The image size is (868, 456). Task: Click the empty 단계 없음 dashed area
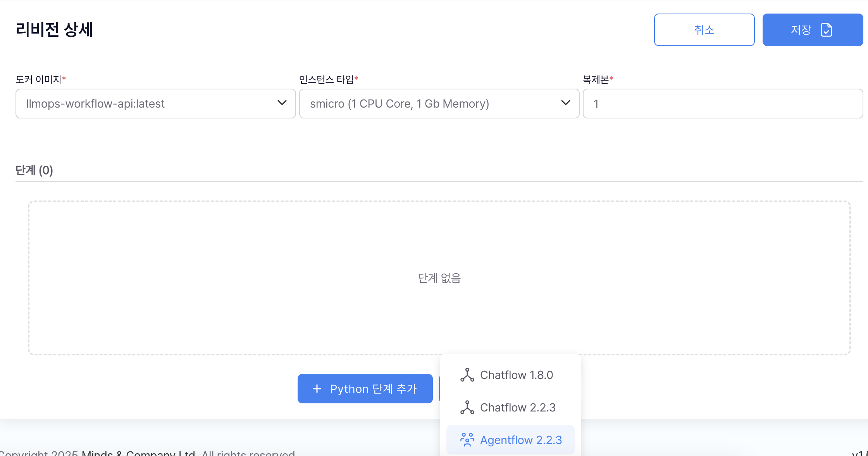439,278
